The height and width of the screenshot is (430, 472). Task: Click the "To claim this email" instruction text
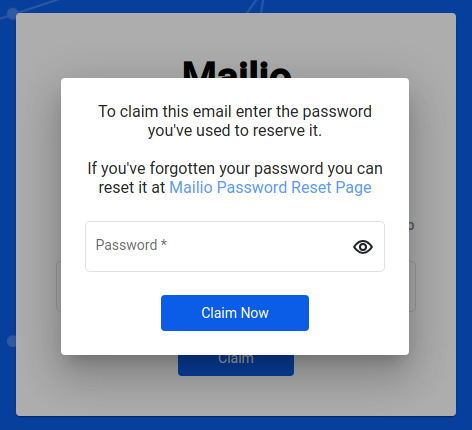pyautogui.click(x=235, y=121)
